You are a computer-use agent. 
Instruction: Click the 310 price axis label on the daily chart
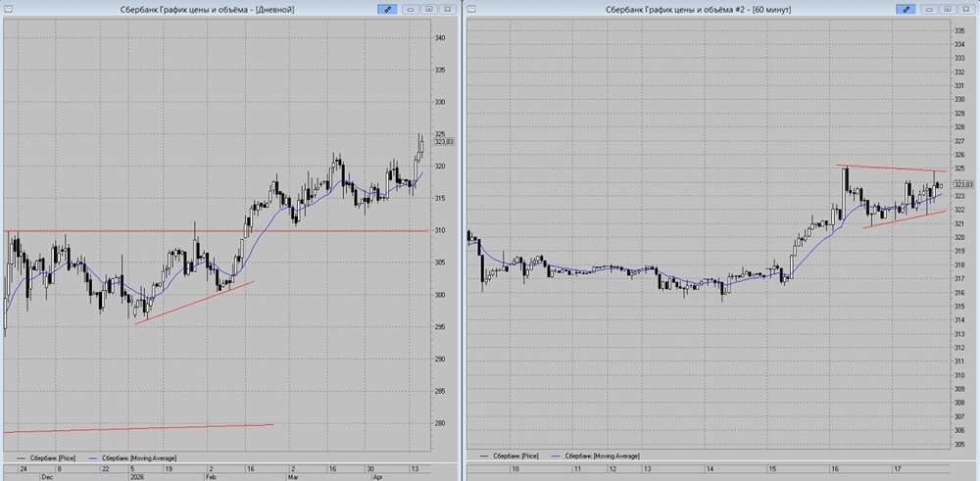coord(439,230)
